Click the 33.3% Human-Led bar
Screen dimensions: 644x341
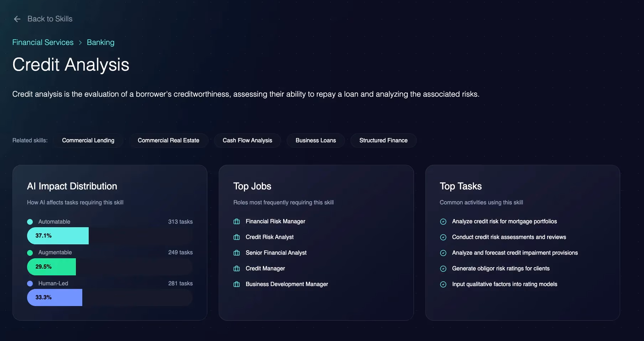coord(54,297)
